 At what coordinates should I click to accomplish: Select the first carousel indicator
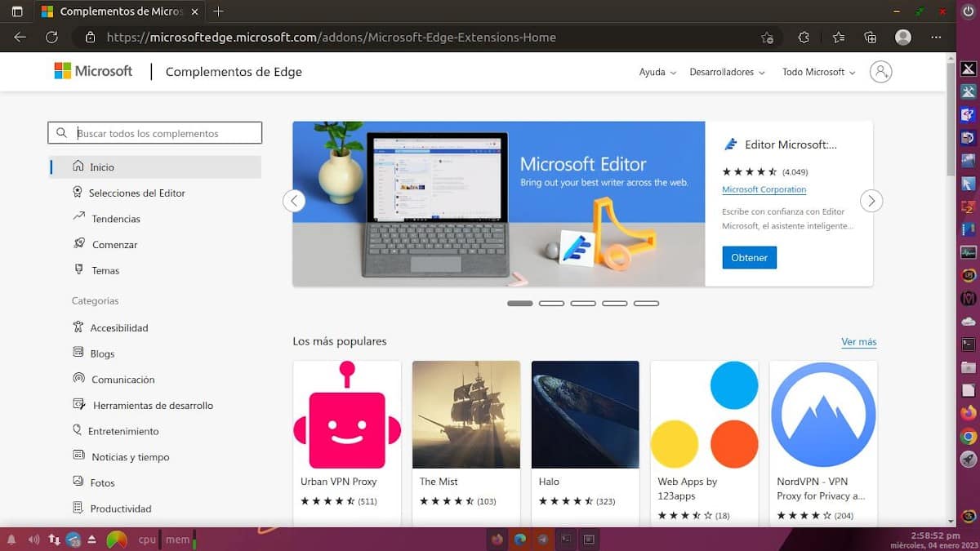click(x=519, y=303)
